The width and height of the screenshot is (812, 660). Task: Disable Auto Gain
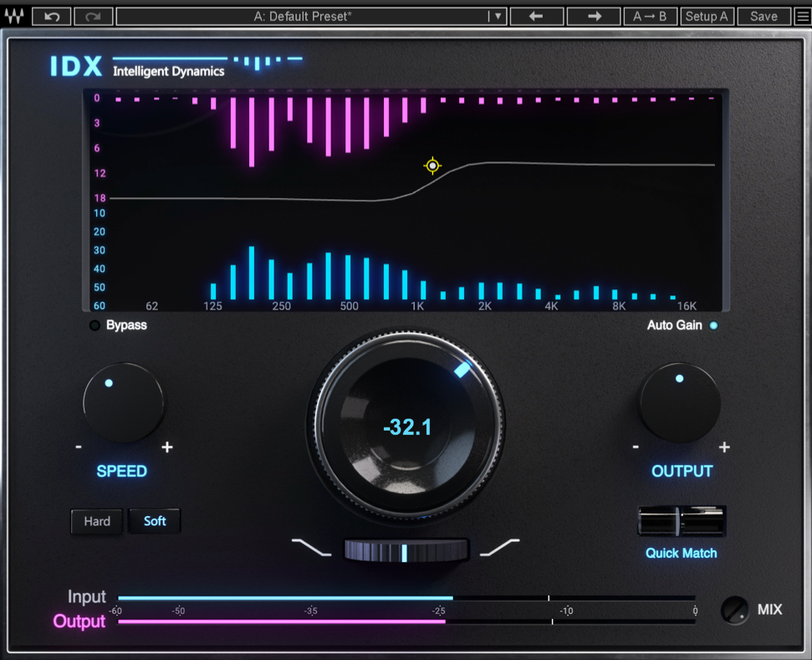click(x=712, y=326)
